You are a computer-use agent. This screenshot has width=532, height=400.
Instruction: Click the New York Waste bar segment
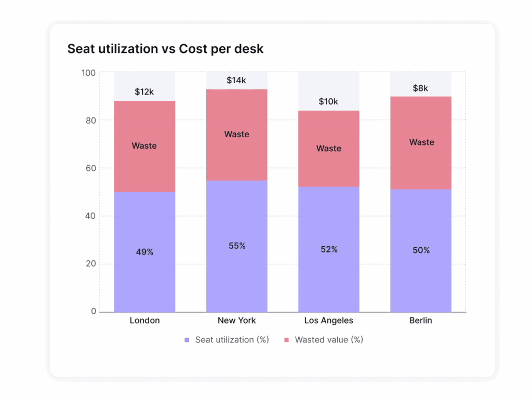[237, 135]
